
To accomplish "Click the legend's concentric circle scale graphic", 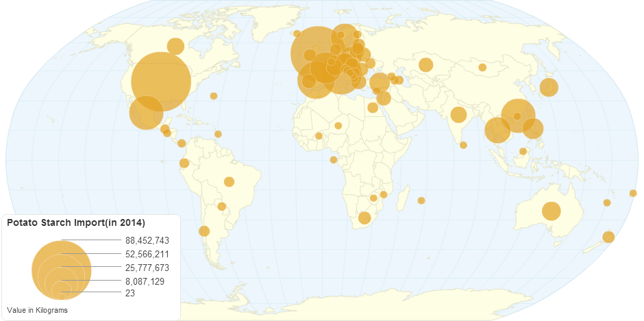I will (61, 270).
